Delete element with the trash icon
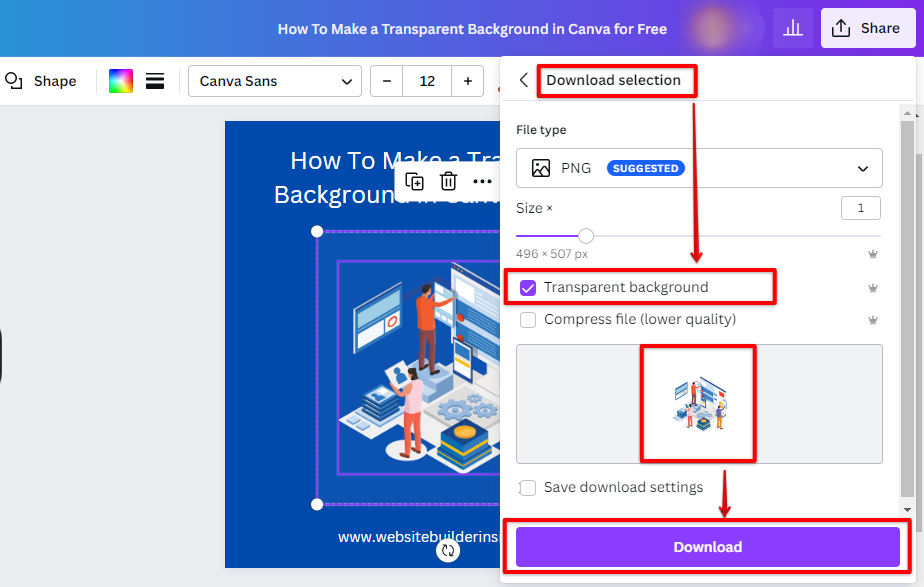This screenshot has height=587, width=924. [448, 182]
